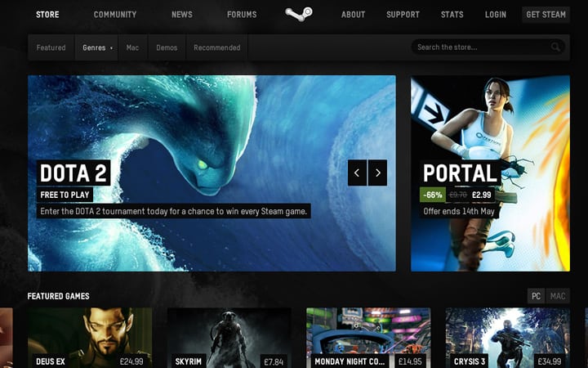Go to previous featured slide arrow

357,173
